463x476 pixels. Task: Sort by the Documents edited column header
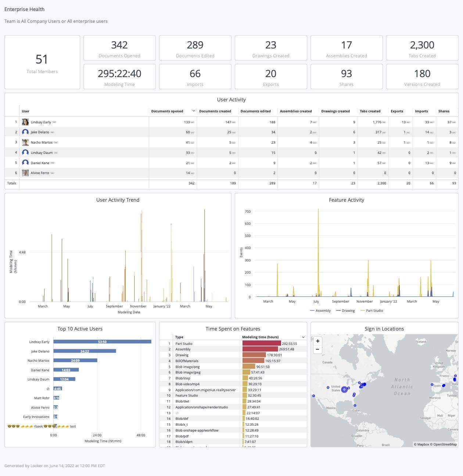[255, 111]
